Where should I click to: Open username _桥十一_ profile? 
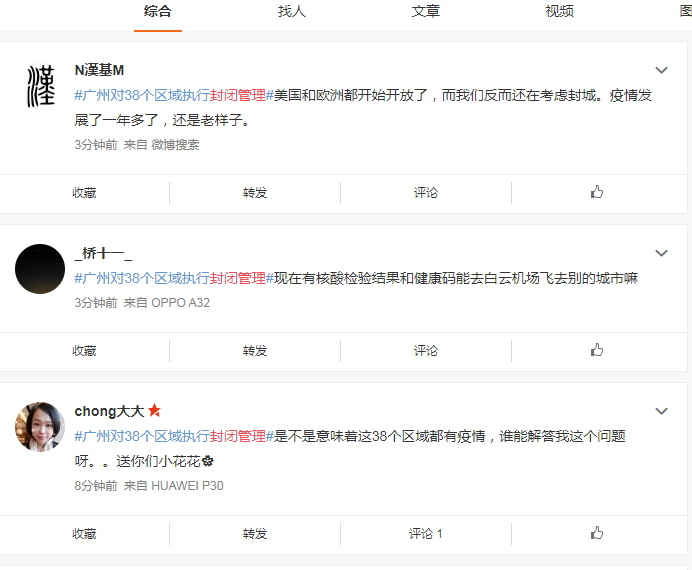[x=103, y=253]
